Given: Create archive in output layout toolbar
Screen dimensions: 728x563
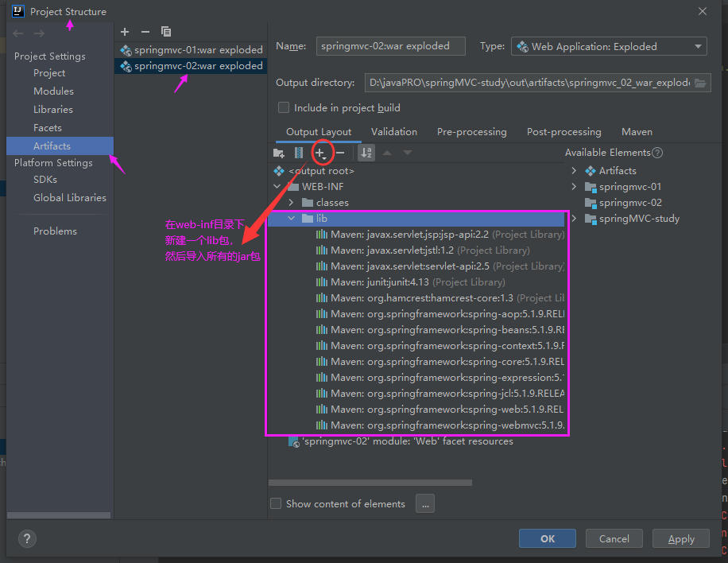Looking at the screenshot, I should [299, 153].
